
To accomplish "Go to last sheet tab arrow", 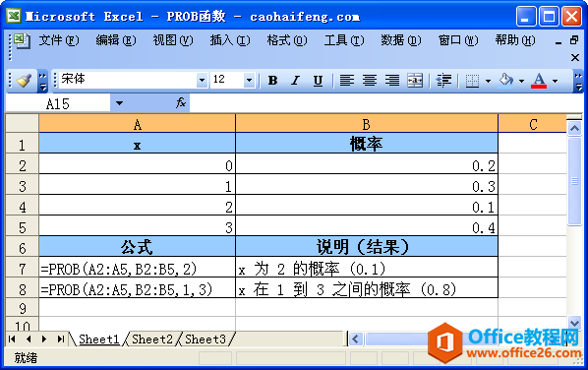I will click(x=60, y=339).
